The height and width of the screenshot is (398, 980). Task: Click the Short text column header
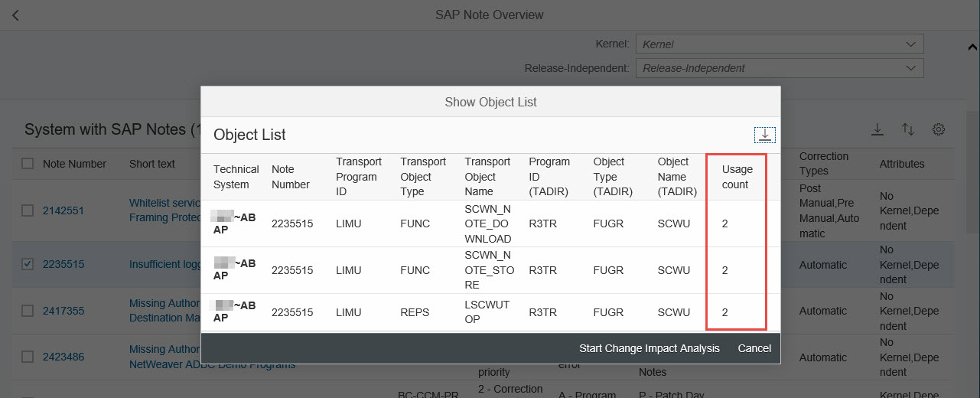tap(152, 164)
